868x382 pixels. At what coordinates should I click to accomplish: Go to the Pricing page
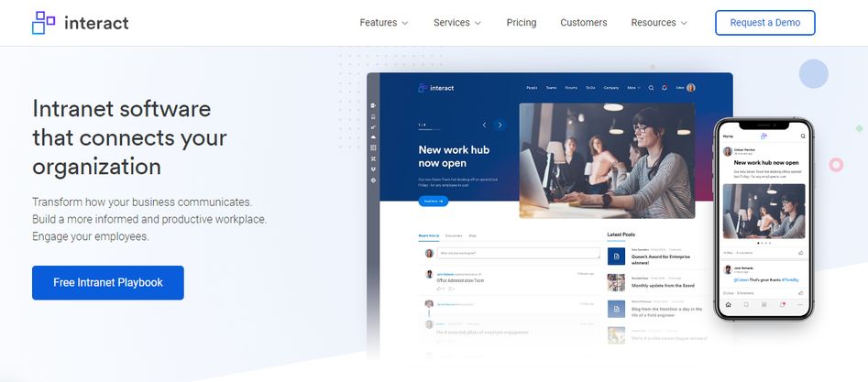(x=522, y=23)
